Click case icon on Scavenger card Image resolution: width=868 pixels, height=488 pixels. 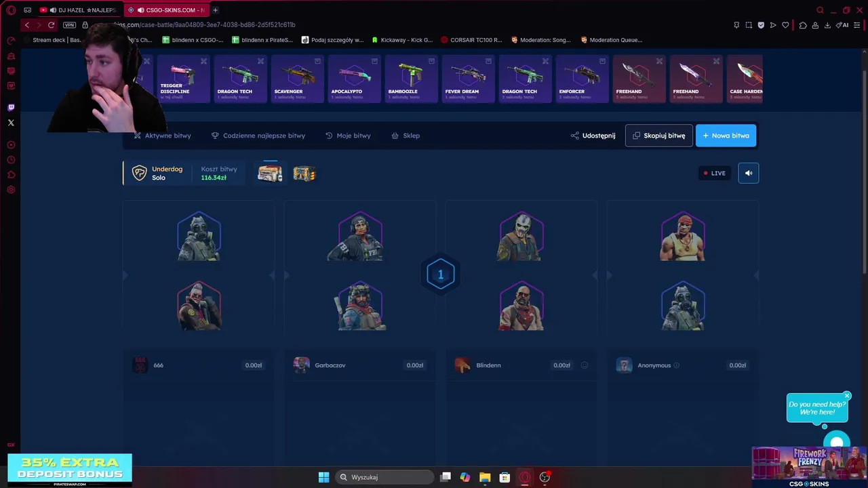point(317,61)
